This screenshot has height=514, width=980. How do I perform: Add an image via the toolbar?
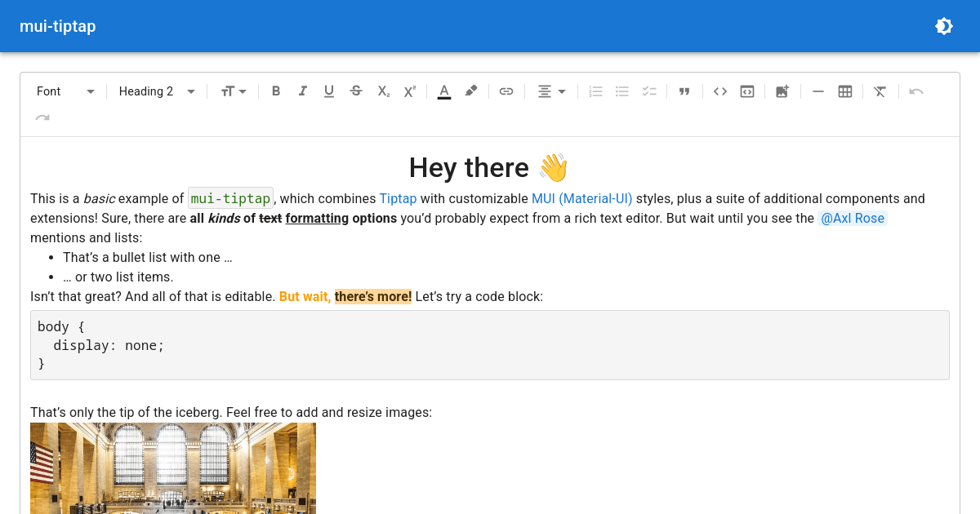[x=782, y=91]
